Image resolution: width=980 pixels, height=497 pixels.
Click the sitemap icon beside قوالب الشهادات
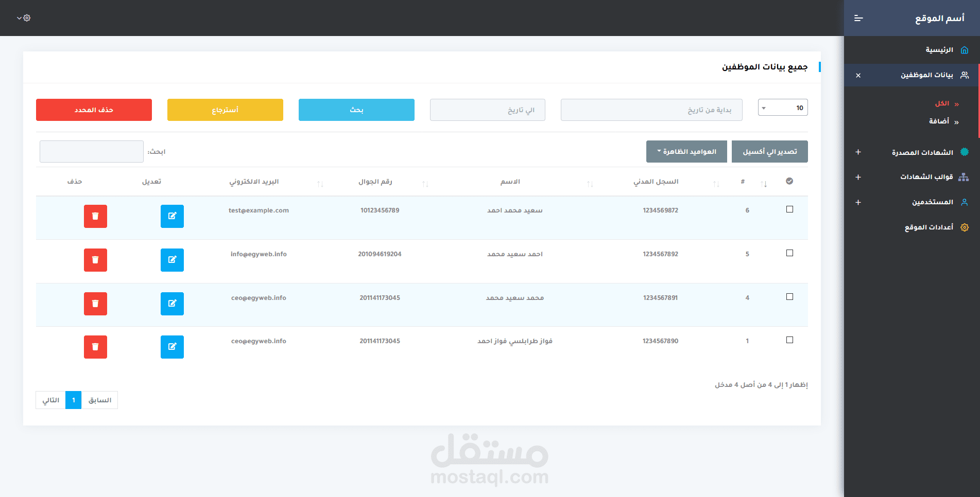964,177
